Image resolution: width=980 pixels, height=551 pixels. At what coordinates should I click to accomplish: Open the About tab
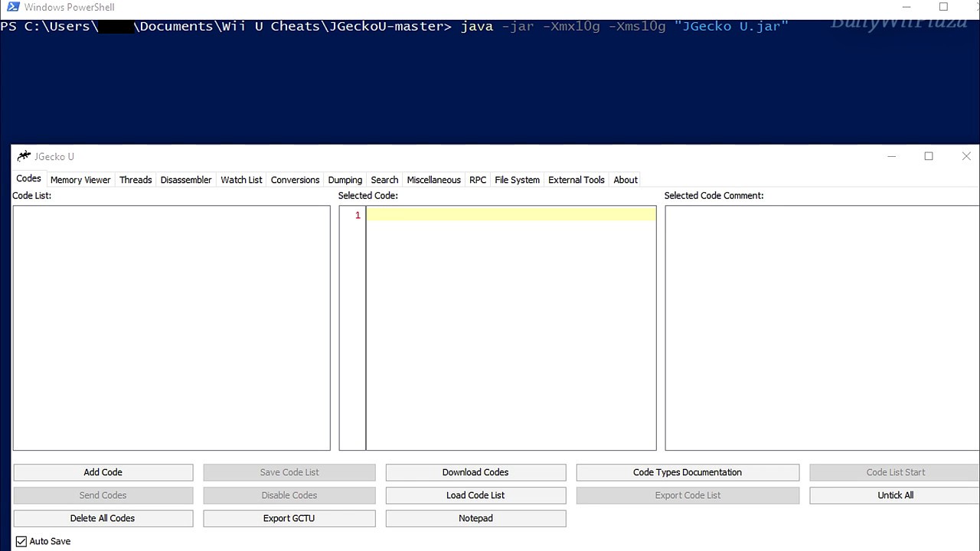(x=626, y=180)
